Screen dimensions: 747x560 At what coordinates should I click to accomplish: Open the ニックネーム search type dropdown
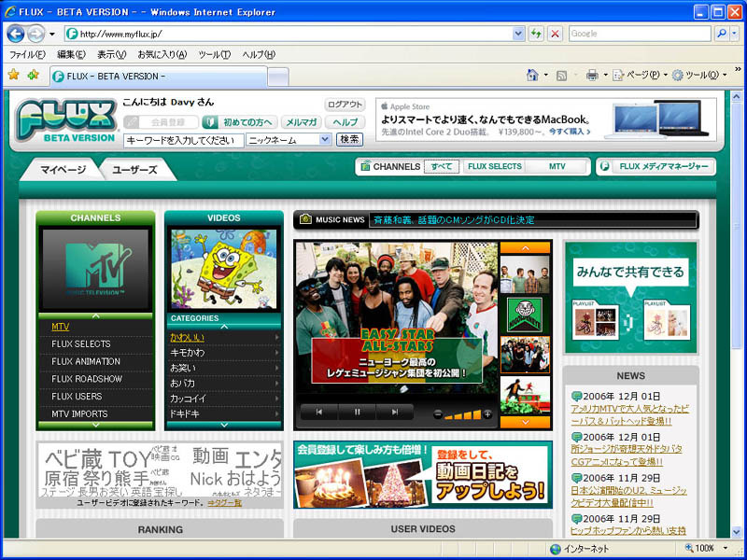coord(289,140)
